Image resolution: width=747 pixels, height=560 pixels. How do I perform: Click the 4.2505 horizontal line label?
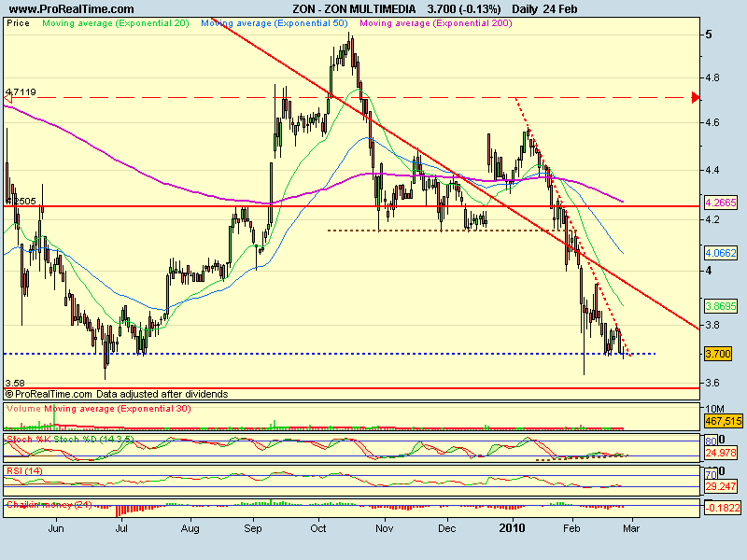(x=21, y=201)
